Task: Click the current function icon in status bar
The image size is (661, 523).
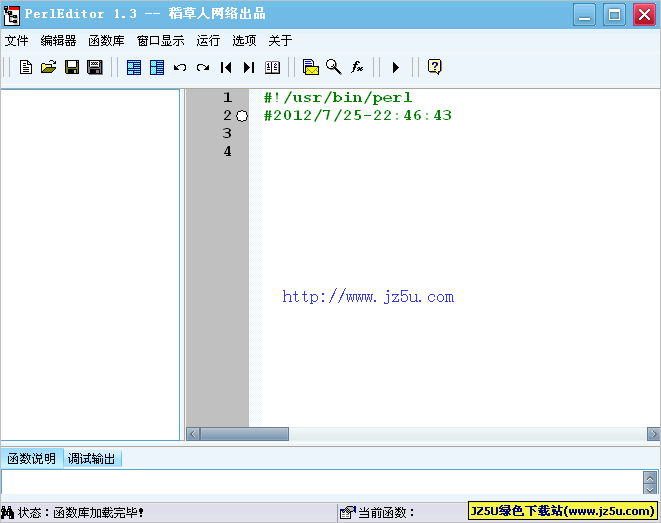Action: [347, 512]
